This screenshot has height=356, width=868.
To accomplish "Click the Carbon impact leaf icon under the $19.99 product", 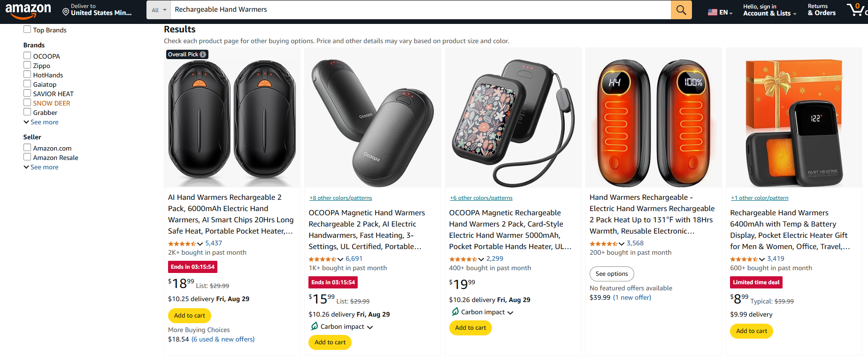I will point(455,311).
